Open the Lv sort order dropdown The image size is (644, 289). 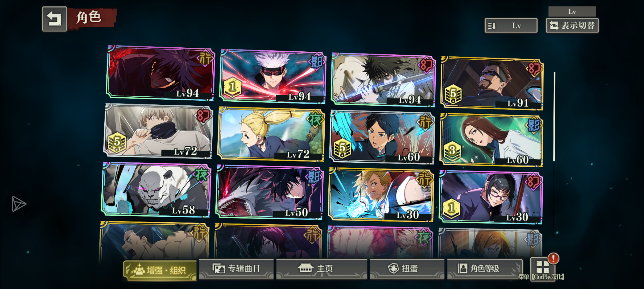pos(511,26)
